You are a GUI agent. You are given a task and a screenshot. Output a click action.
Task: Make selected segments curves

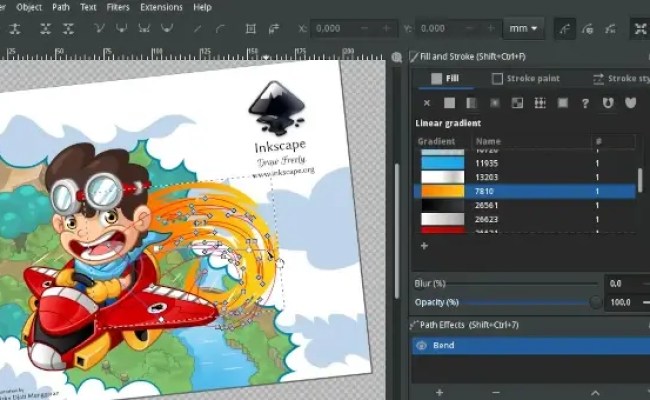coord(220,29)
